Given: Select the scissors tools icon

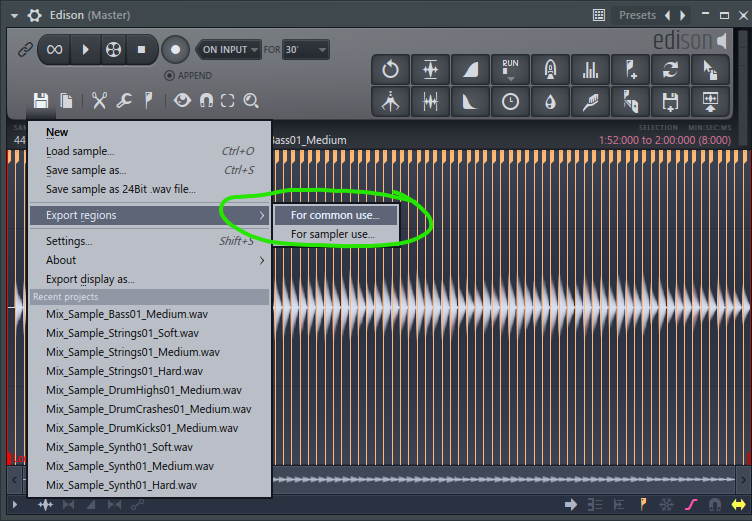Looking at the screenshot, I should tap(99, 101).
